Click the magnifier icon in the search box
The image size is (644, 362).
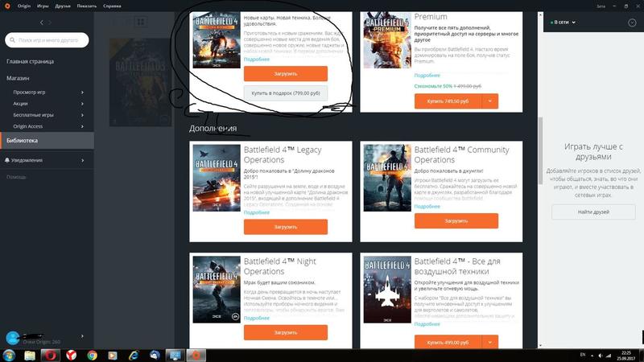tap(12, 40)
